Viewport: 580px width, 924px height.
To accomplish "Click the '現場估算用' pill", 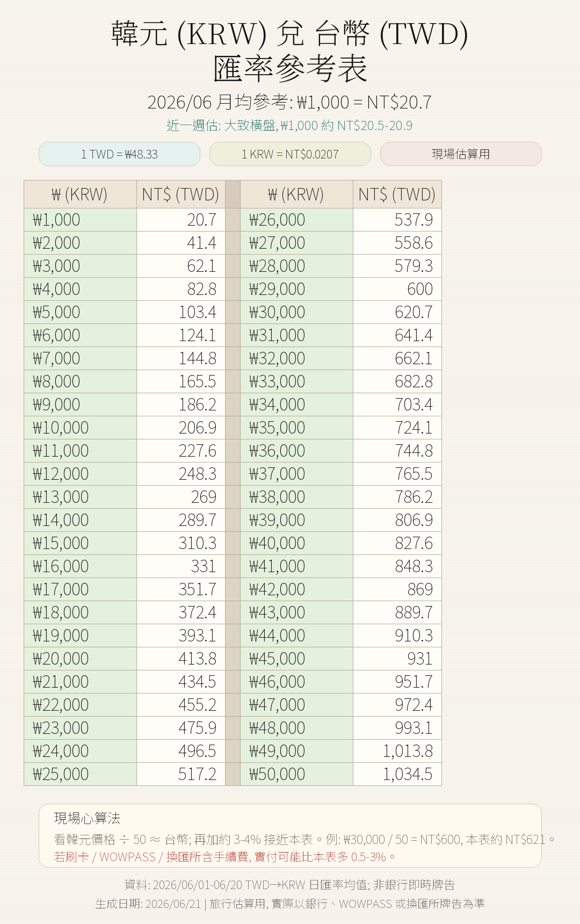I will tap(461, 154).
